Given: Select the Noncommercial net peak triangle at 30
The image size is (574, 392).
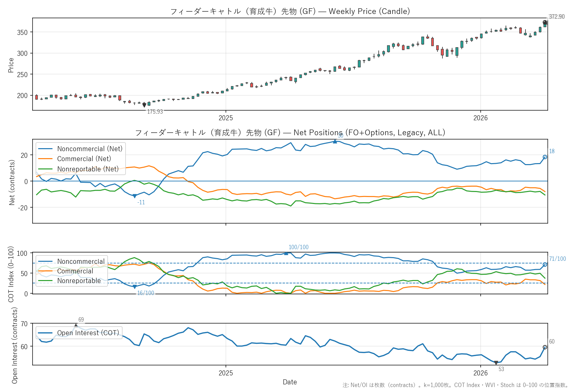Looking at the screenshot, I should coord(335,142).
